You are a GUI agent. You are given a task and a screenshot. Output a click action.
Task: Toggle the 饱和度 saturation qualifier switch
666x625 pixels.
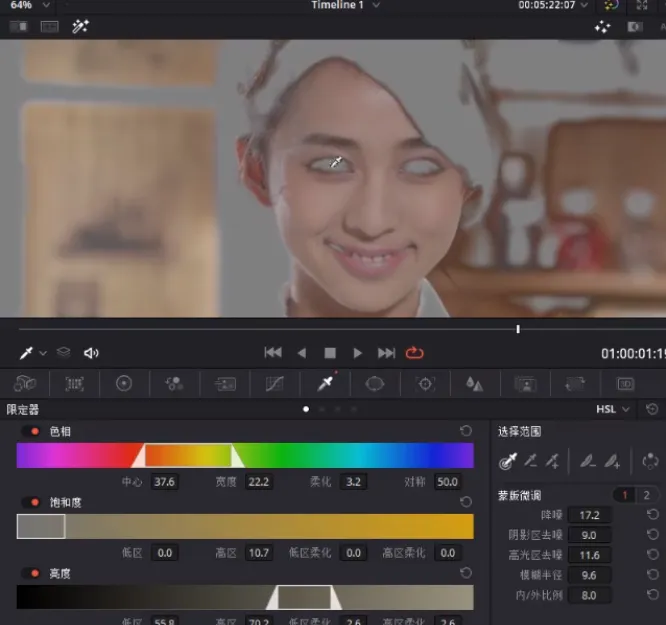[x=31, y=503]
